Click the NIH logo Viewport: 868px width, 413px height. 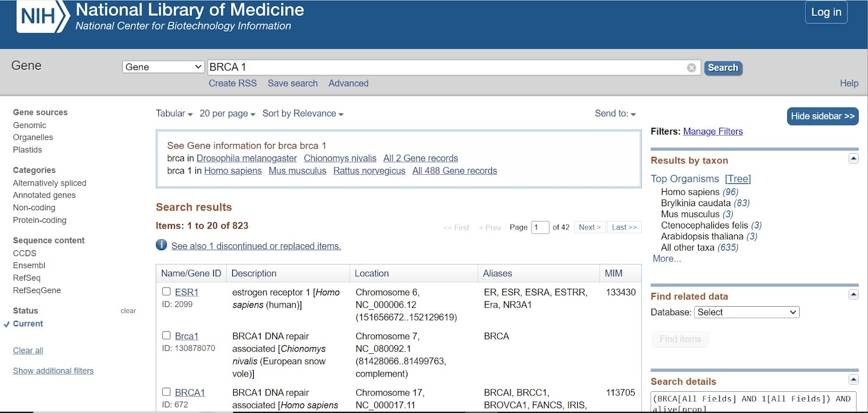pos(43,17)
